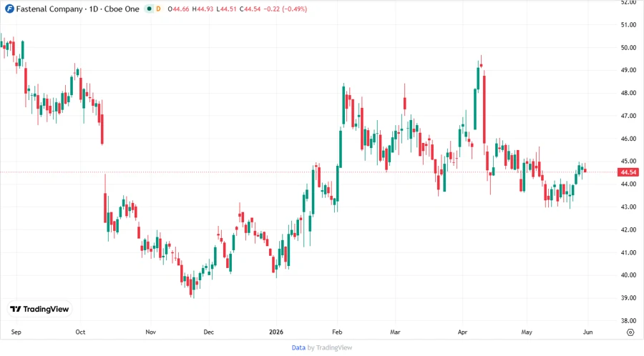Click the C44.54 close value
Viewport: 644px width, 356px height.
pos(250,9)
